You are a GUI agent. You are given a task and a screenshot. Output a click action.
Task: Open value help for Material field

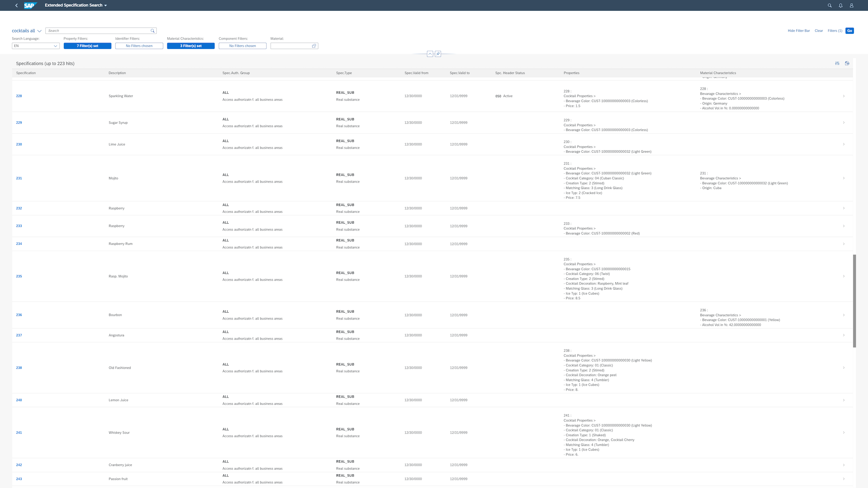(314, 46)
